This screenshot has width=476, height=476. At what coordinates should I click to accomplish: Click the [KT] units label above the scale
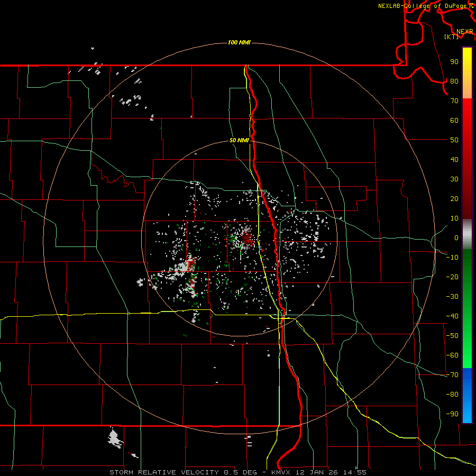[452, 36]
